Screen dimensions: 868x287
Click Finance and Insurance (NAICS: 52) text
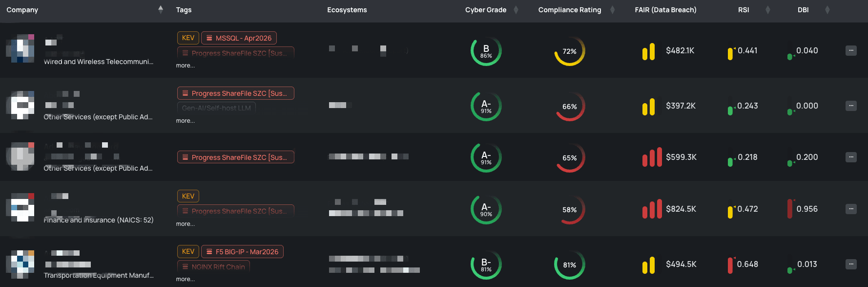(99, 220)
